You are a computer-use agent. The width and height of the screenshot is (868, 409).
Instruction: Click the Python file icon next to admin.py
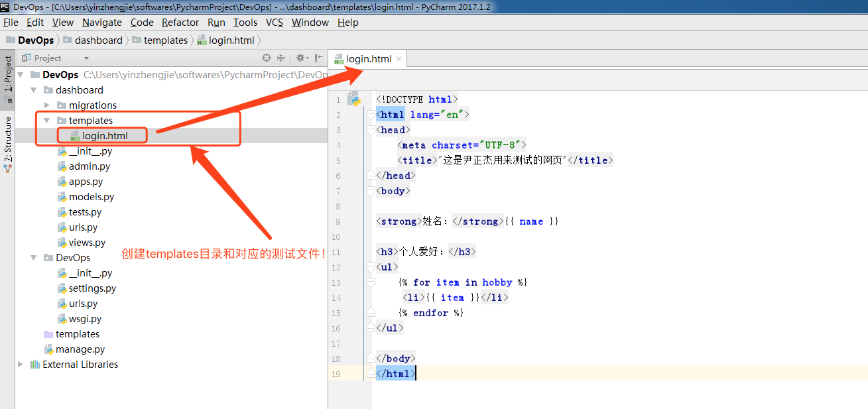[62, 166]
